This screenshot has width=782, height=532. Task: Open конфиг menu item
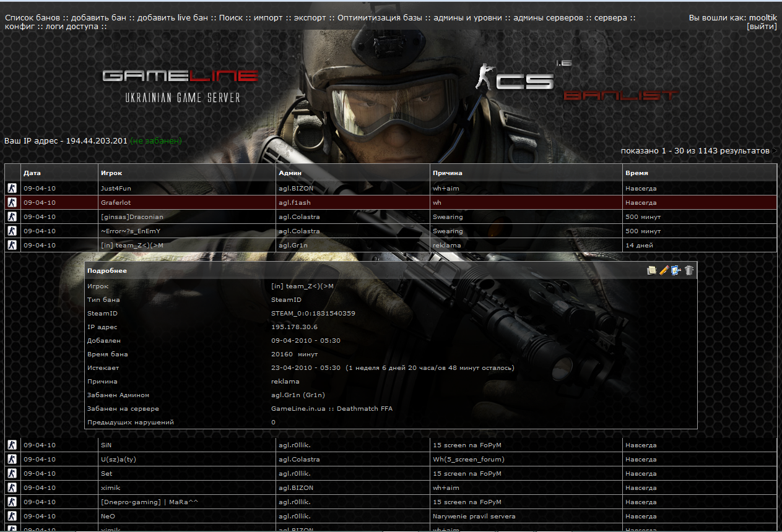[19, 27]
